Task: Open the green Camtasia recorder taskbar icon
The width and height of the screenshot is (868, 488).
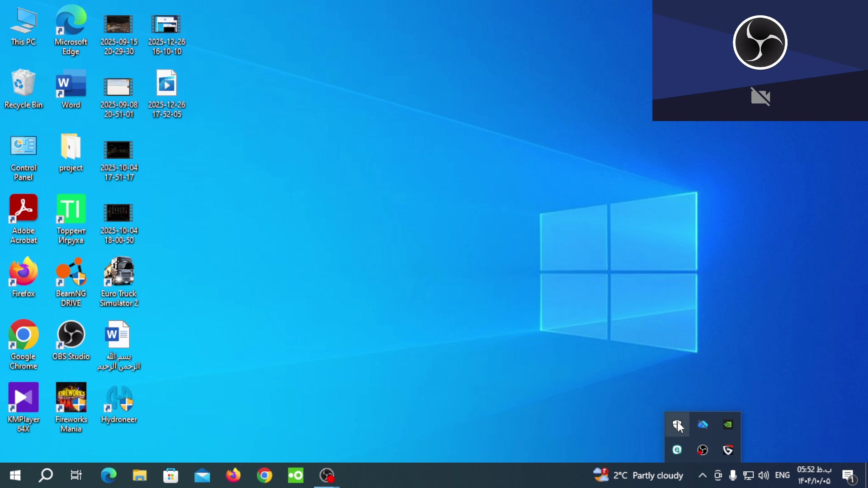Action: pyautogui.click(x=296, y=475)
